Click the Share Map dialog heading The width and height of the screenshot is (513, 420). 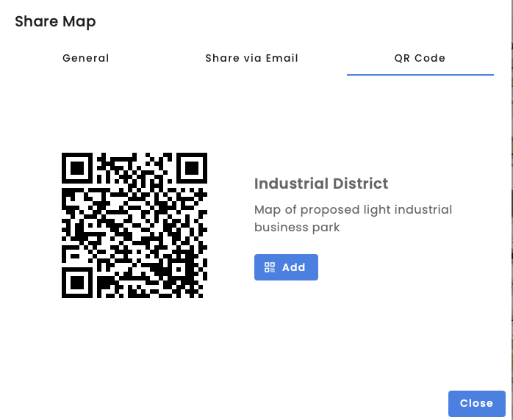[x=56, y=22]
